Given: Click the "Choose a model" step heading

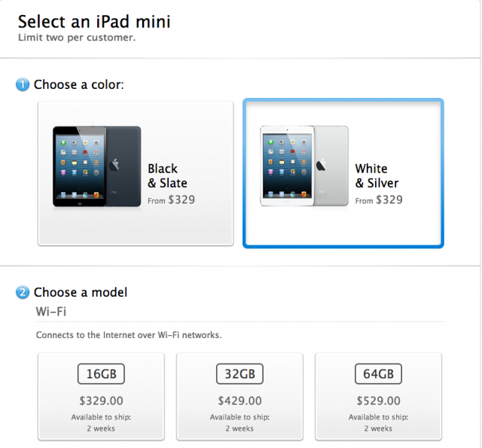Looking at the screenshot, I should [x=81, y=292].
